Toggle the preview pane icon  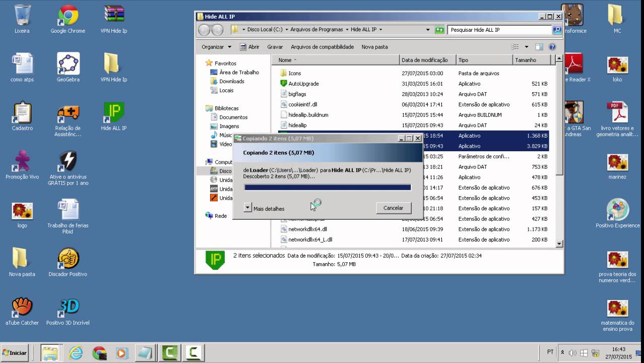[x=539, y=47]
